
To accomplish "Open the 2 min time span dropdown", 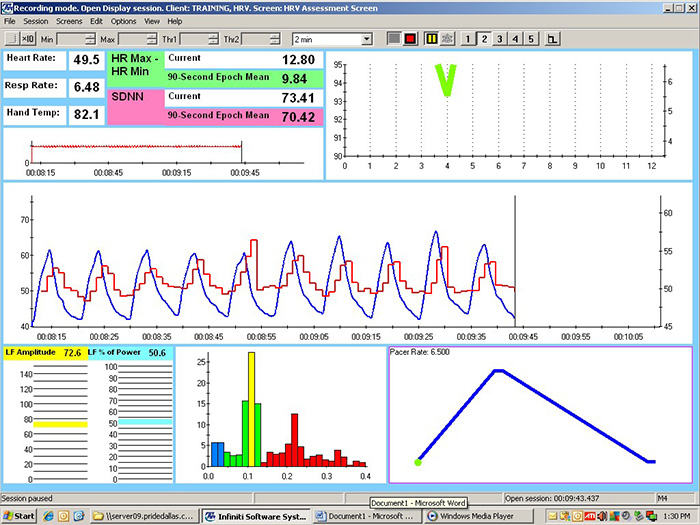I will (366, 38).
